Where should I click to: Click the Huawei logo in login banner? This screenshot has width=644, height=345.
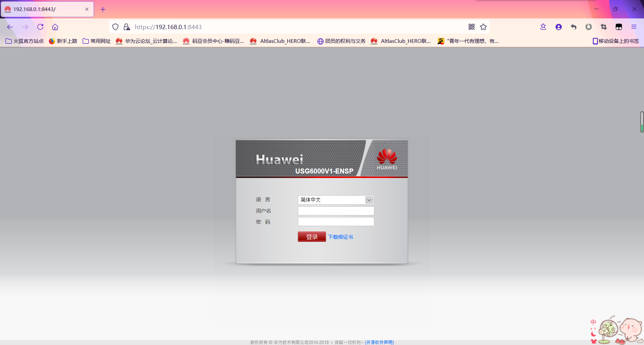click(387, 159)
